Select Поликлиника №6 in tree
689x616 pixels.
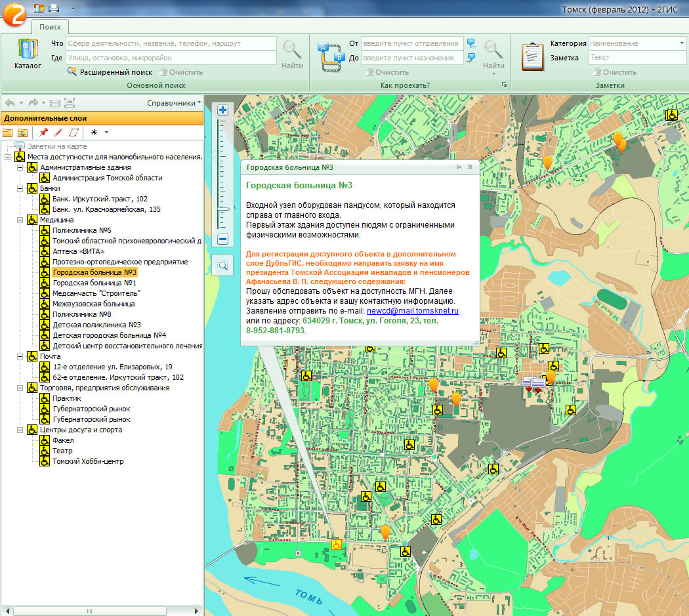click(82, 231)
